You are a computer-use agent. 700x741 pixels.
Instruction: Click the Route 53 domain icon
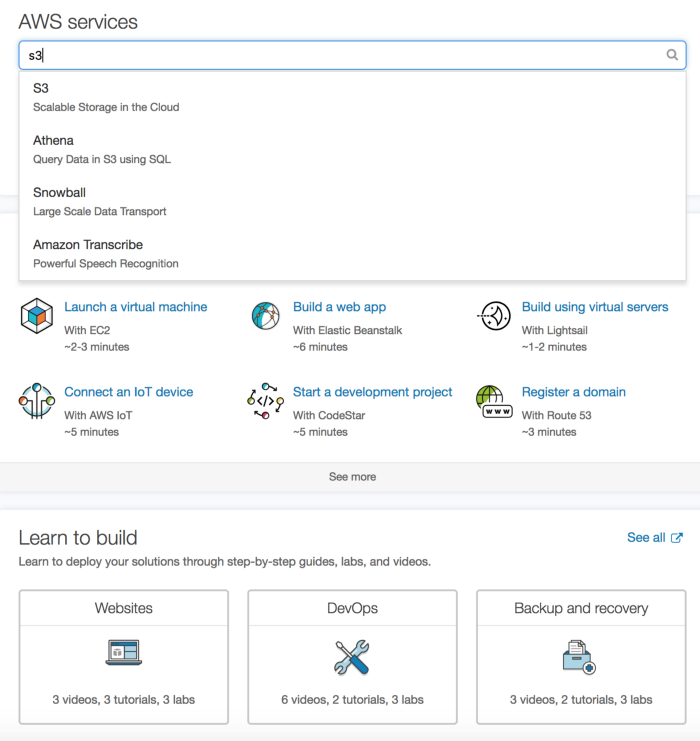pos(494,400)
